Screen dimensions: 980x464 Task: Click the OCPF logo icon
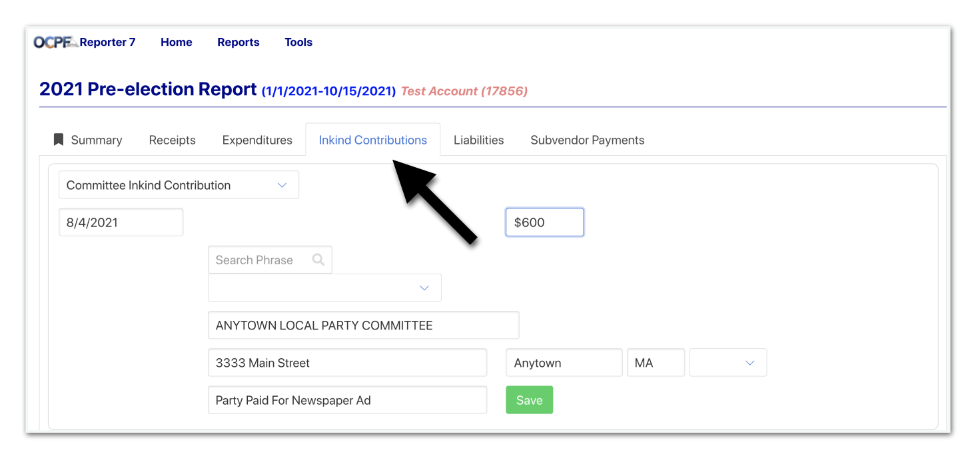click(x=55, y=42)
